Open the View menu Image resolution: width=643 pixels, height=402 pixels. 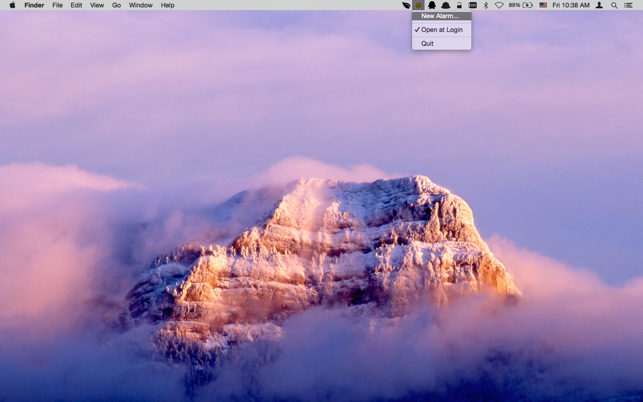coord(97,5)
